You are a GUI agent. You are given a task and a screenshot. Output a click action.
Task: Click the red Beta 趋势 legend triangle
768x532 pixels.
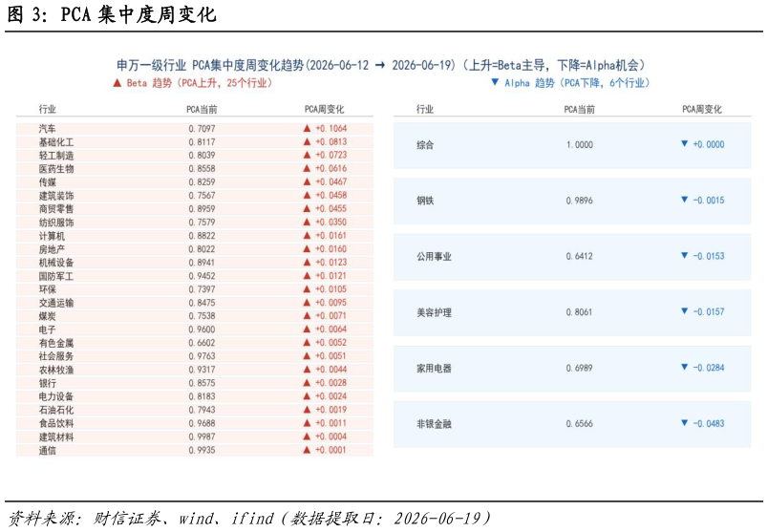(x=117, y=83)
